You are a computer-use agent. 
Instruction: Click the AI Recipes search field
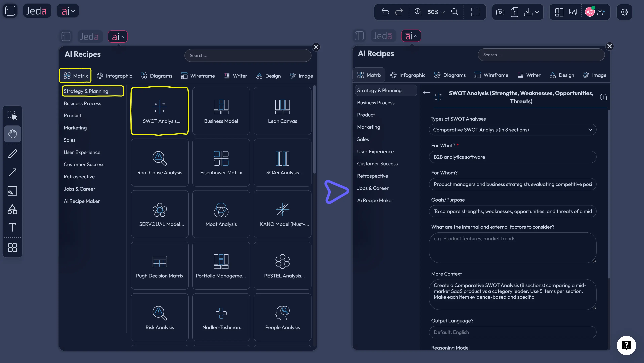247,55
